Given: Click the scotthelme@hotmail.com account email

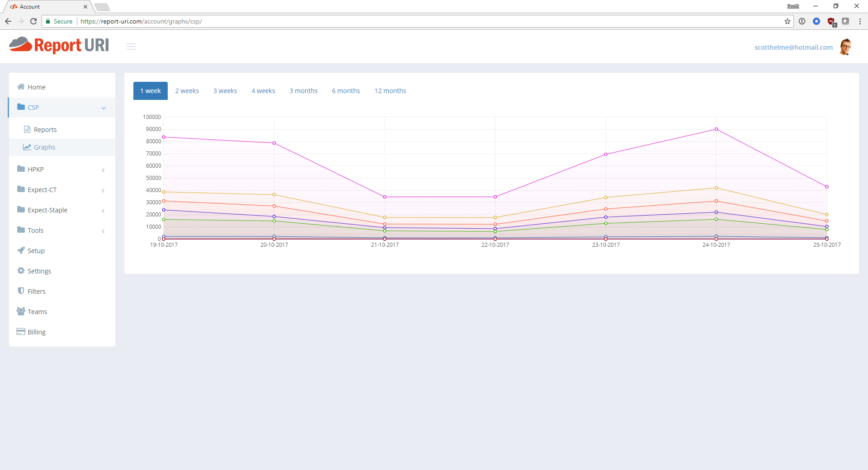Looking at the screenshot, I should (x=793, y=47).
